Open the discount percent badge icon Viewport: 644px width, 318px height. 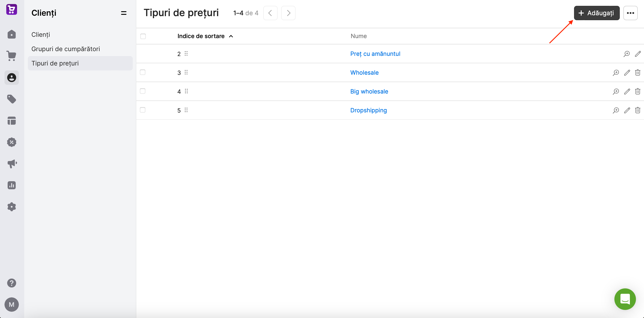point(11,142)
